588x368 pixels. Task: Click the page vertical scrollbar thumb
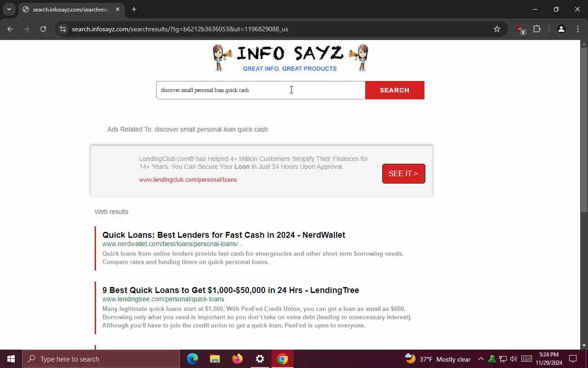(584, 129)
